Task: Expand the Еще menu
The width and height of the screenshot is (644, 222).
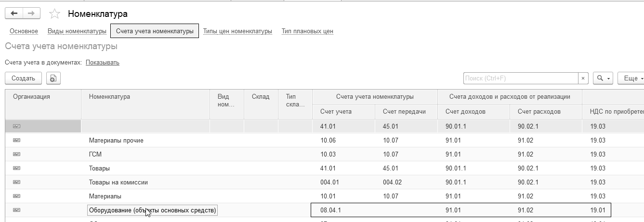Action: pos(631,78)
